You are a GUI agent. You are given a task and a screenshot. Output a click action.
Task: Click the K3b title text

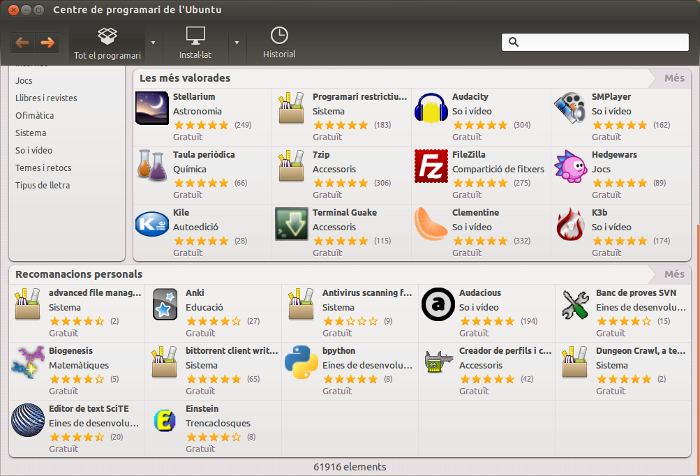600,213
